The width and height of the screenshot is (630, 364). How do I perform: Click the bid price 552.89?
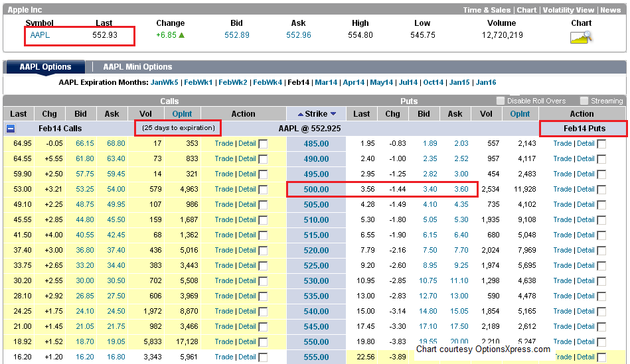(236, 35)
